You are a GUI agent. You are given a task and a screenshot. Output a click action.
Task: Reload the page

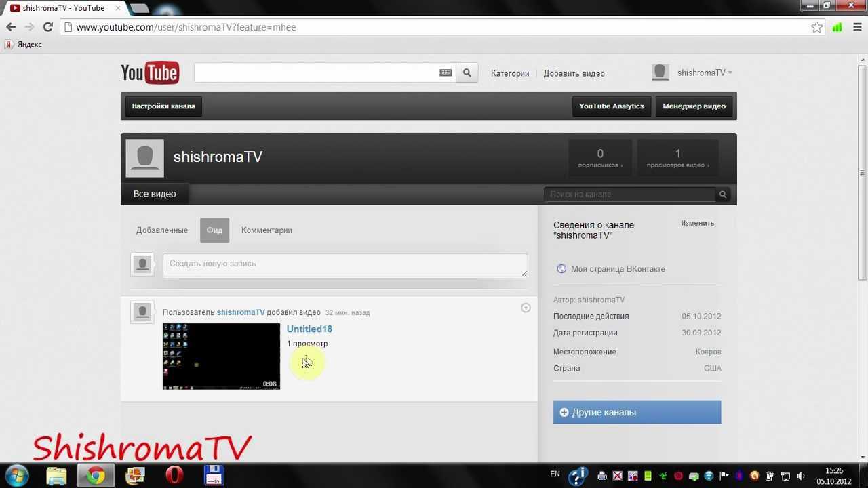[48, 27]
